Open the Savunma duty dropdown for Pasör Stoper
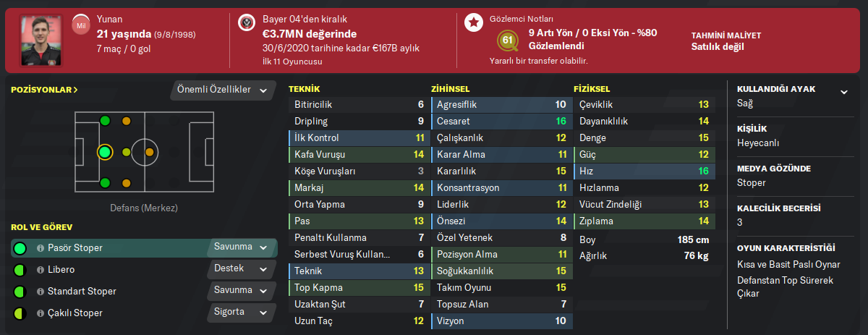Screen dimensions: 868x335 (x=243, y=247)
